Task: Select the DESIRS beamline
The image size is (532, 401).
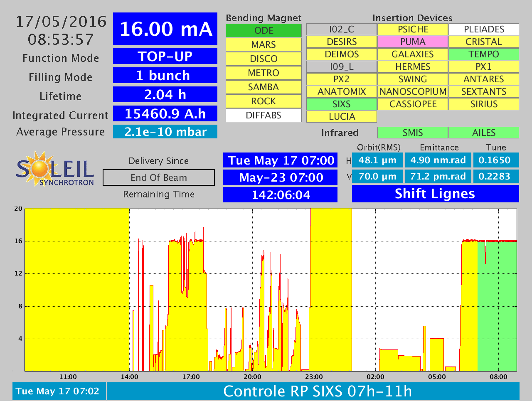Action: 342,42
